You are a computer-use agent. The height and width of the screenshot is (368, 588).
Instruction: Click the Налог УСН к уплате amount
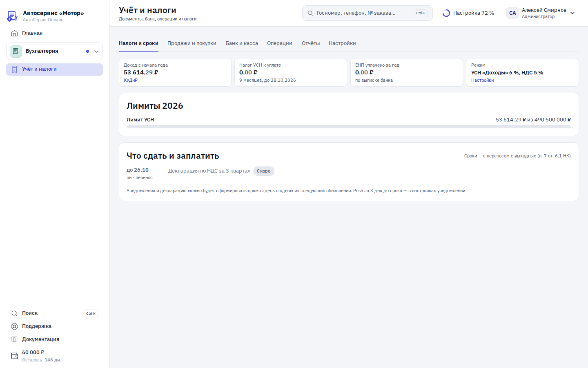tap(248, 72)
